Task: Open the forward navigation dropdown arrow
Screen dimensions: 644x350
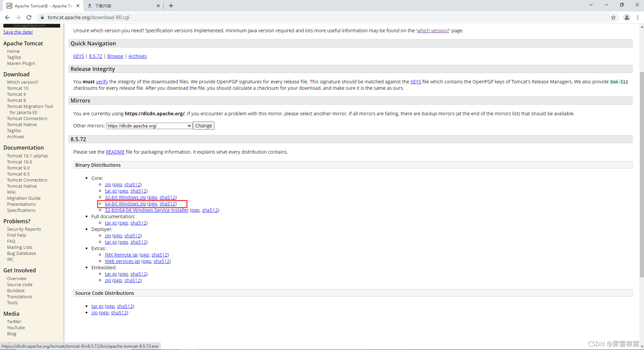Action: (x=18, y=17)
